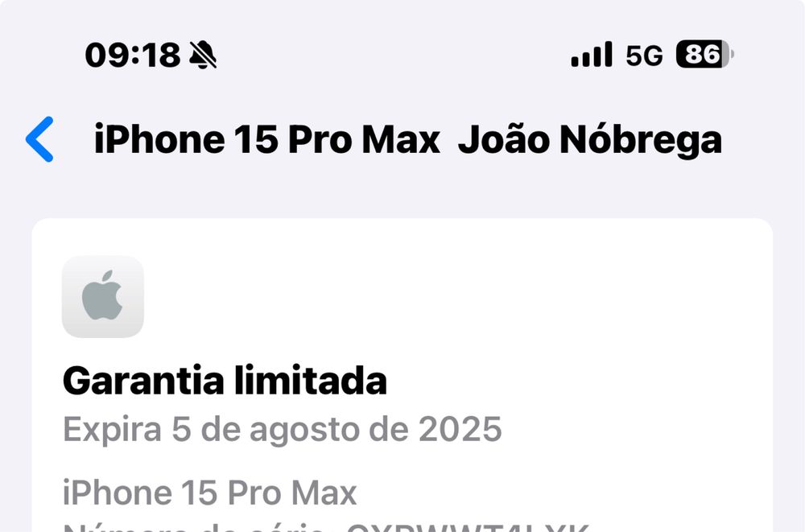Tap 'iPhone 15 Pro Max' in the header title

tap(267, 139)
